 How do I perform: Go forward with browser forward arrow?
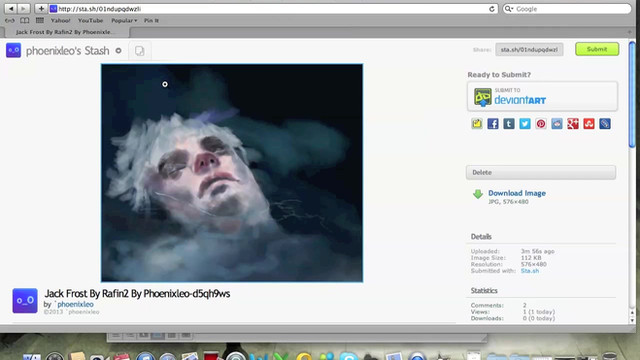pyautogui.click(x=24, y=9)
